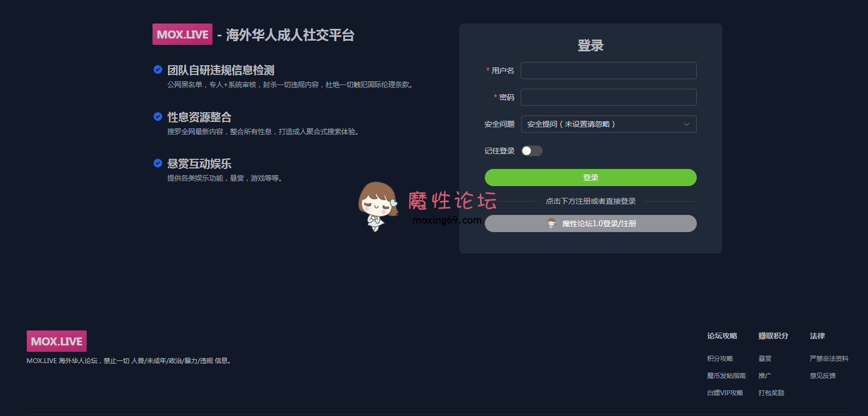Toggle the 记住登录 switch
868x416 pixels.
[532, 151]
